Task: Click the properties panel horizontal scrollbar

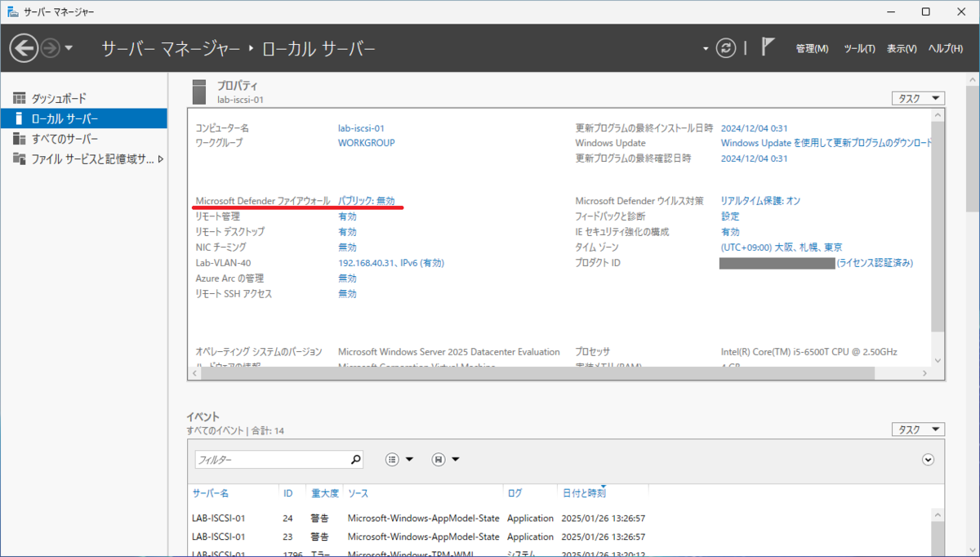Action: (x=537, y=373)
